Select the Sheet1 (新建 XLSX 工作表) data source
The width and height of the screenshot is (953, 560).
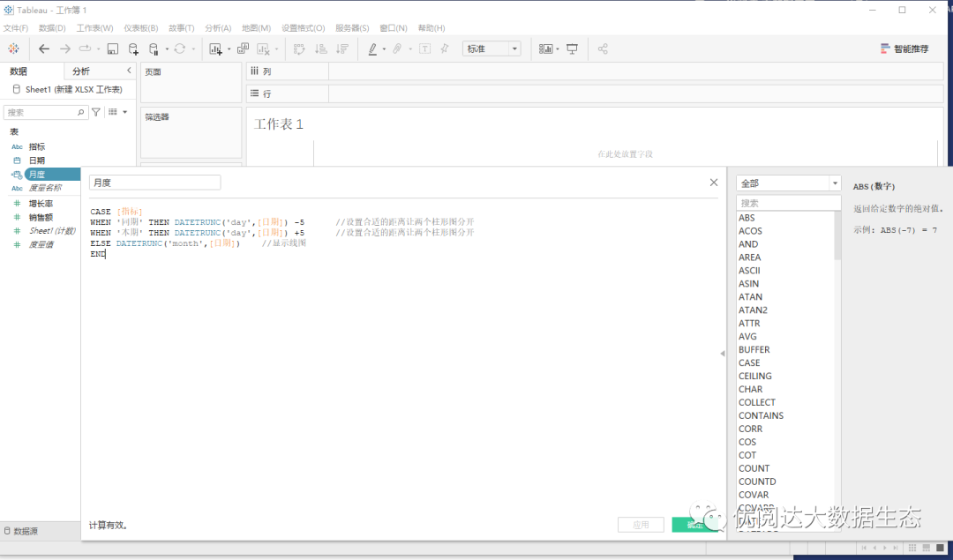click(x=68, y=89)
